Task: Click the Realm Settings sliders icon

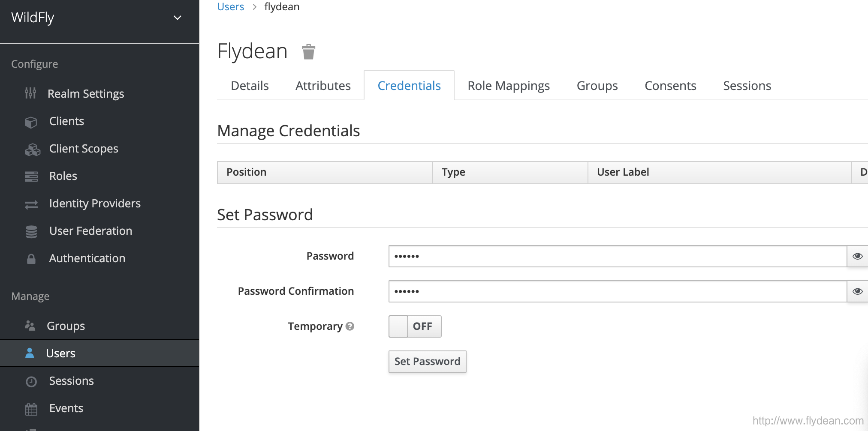Action: (30, 93)
